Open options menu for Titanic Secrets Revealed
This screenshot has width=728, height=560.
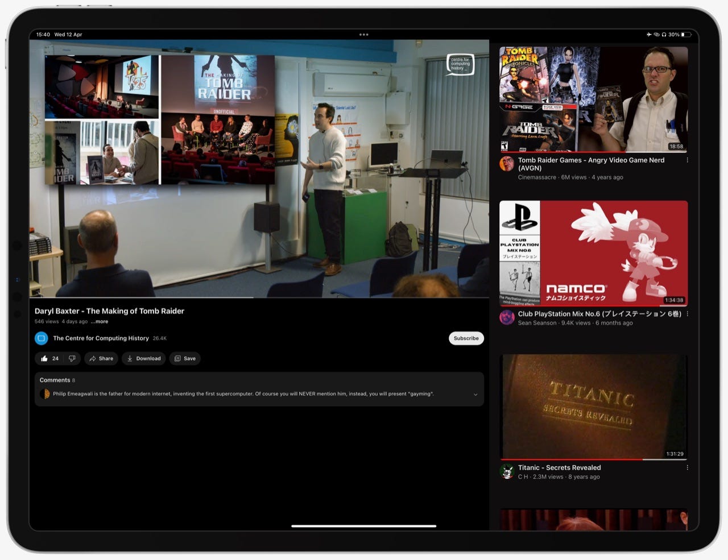[687, 468]
